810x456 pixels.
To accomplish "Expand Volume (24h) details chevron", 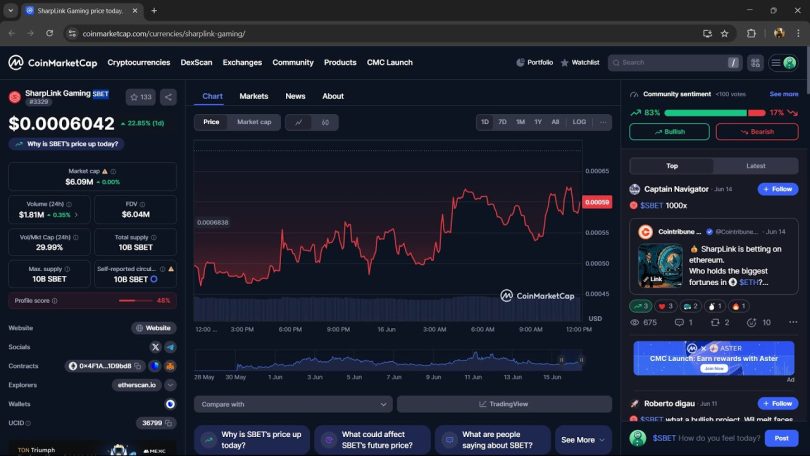I will pos(76,215).
